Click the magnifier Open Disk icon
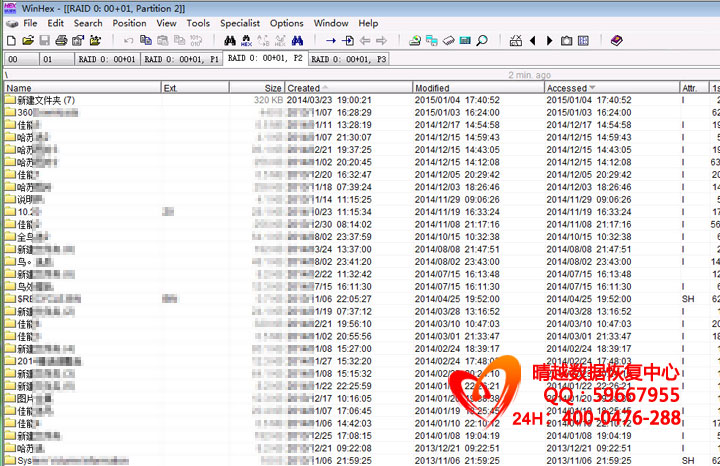The image size is (720, 466). click(x=482, y=41)
